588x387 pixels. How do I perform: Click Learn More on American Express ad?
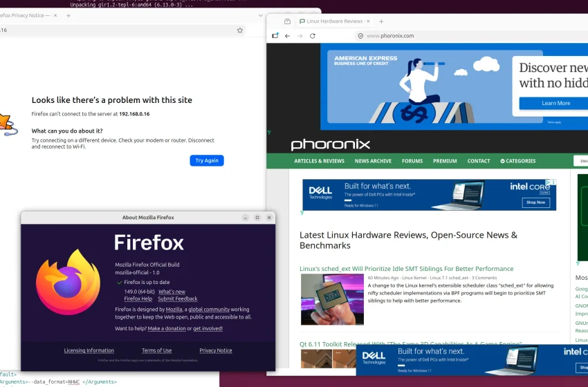[x=555, y=103]
